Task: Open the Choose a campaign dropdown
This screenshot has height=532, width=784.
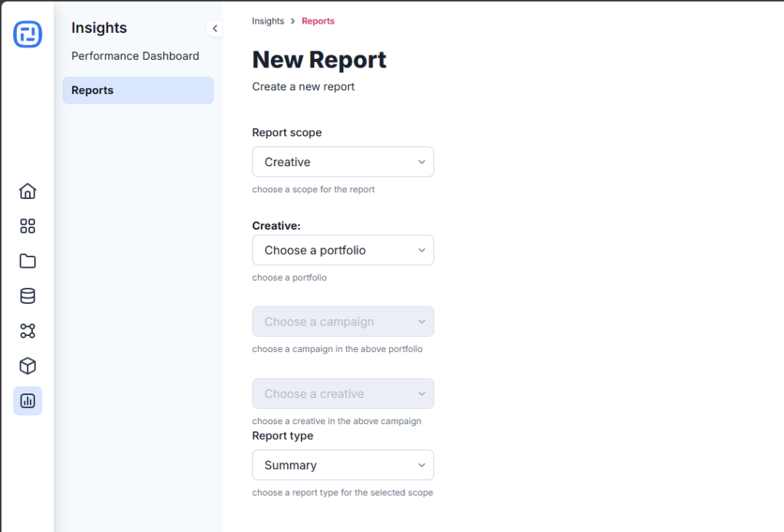Action: pos(343,321)
